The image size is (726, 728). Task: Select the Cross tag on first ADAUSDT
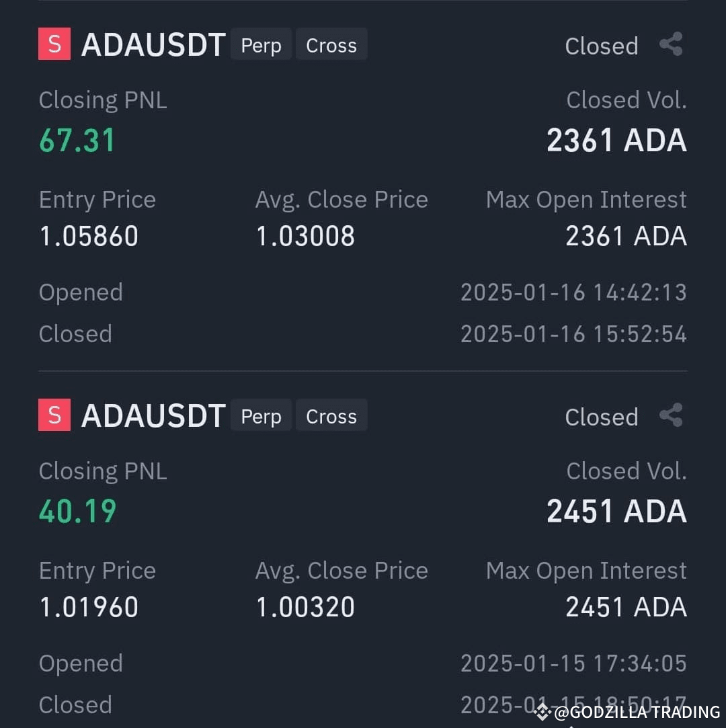pos(331,44)
